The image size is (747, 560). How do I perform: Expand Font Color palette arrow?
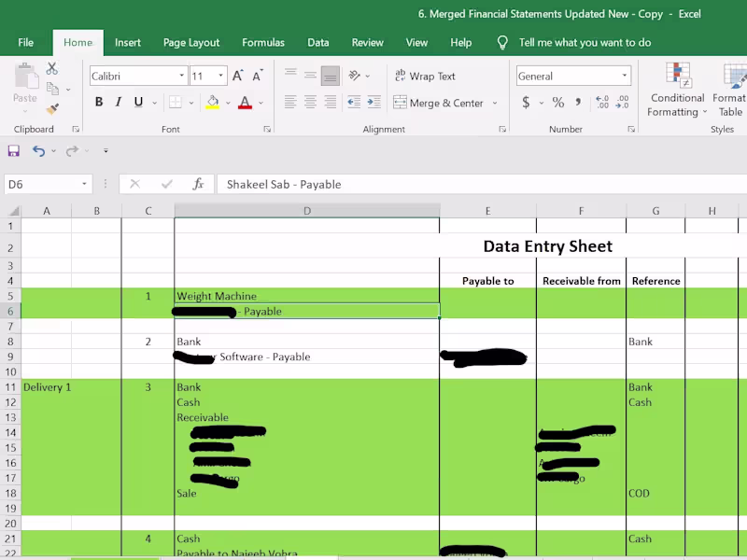(x=261, y=103)
